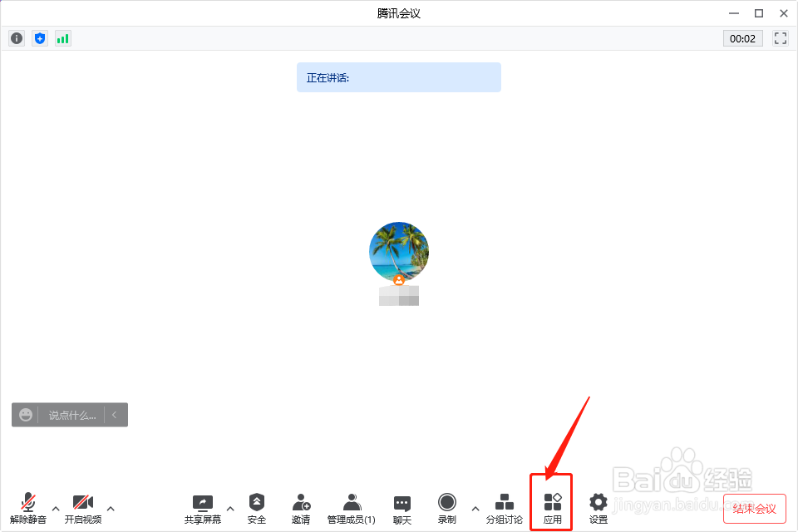
Task: Click the 邀请 invite icon
Action: pos(301,509)
